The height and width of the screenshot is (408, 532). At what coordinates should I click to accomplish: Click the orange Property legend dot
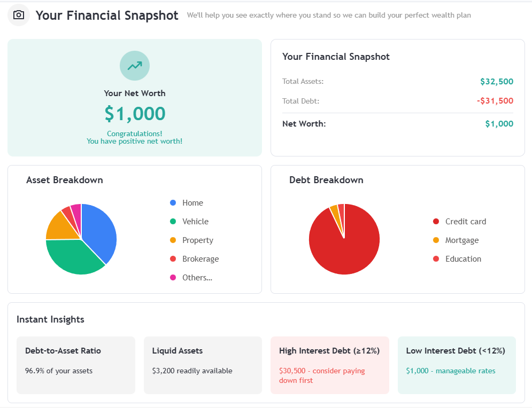[x=173, y=240]
